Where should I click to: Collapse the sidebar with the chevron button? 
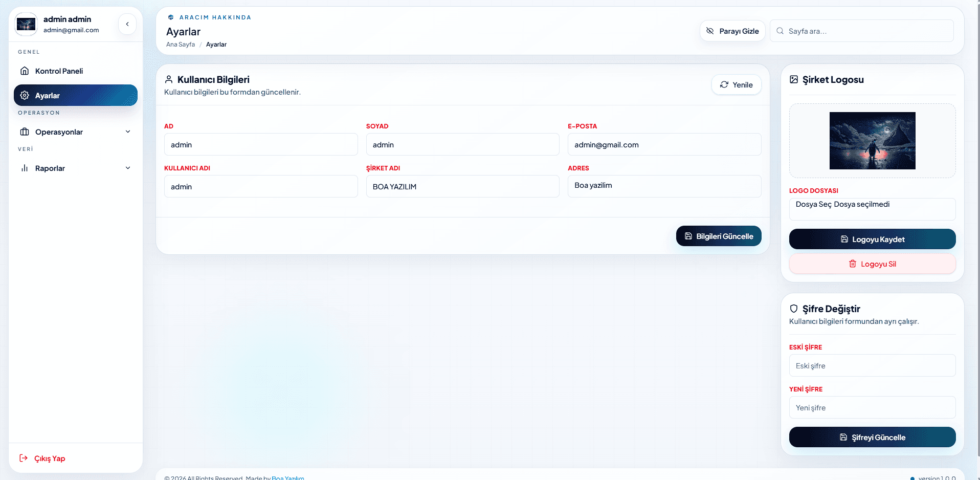tap(127, 24)
